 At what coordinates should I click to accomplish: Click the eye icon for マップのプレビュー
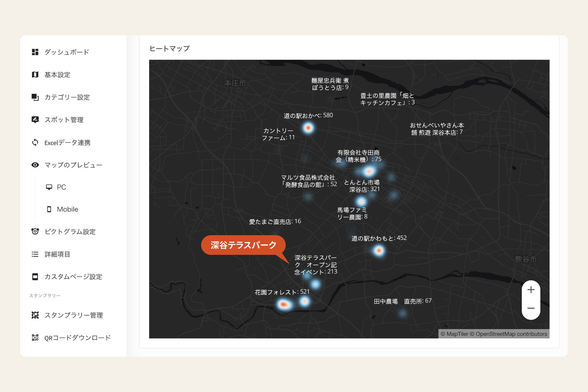pos(35,165)
